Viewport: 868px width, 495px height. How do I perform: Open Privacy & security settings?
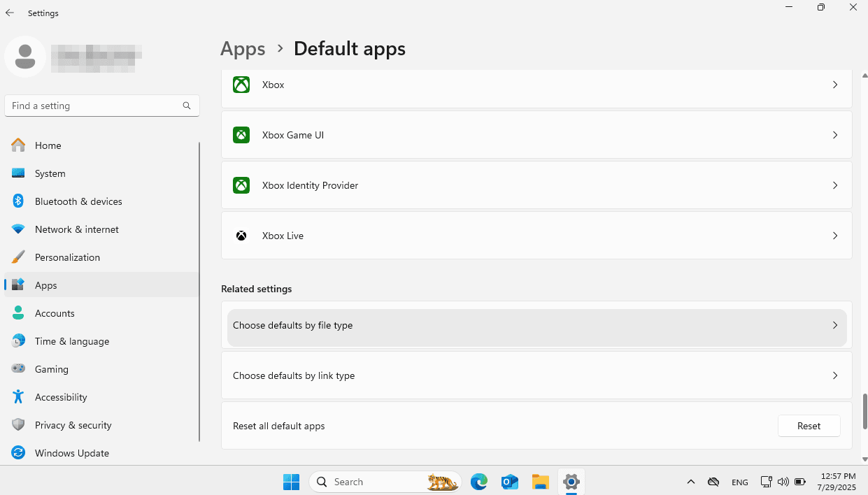[101, 425]
